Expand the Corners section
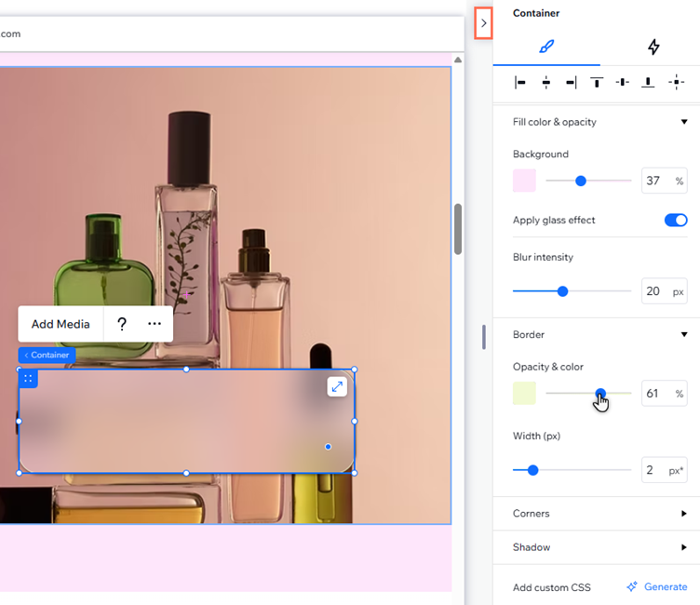 pyautogui.click(x=684, y=514)
